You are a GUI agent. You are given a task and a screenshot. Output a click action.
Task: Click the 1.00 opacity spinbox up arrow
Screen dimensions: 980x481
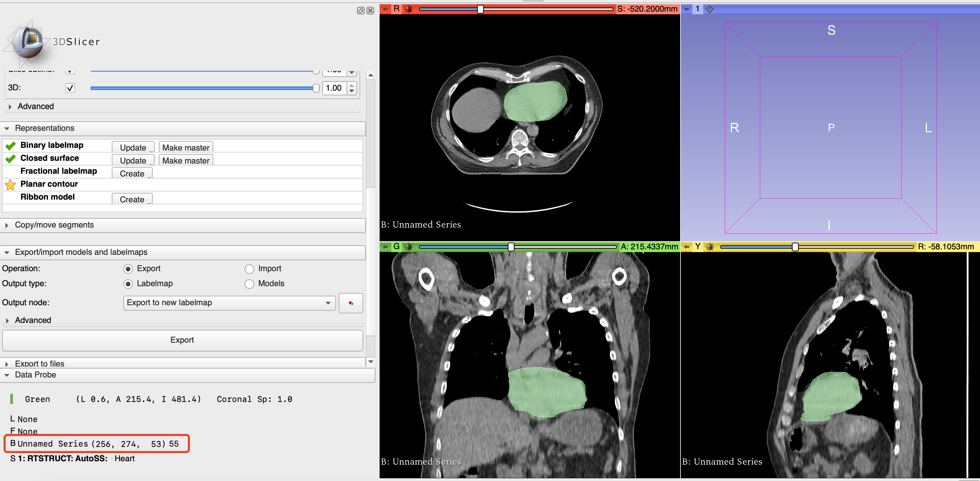pos(352,85)
